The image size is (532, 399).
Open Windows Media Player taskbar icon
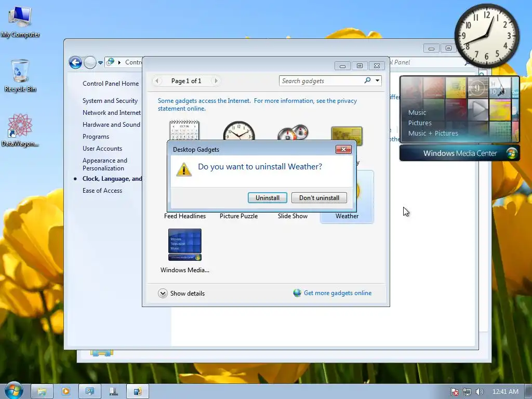click(66, 392)
